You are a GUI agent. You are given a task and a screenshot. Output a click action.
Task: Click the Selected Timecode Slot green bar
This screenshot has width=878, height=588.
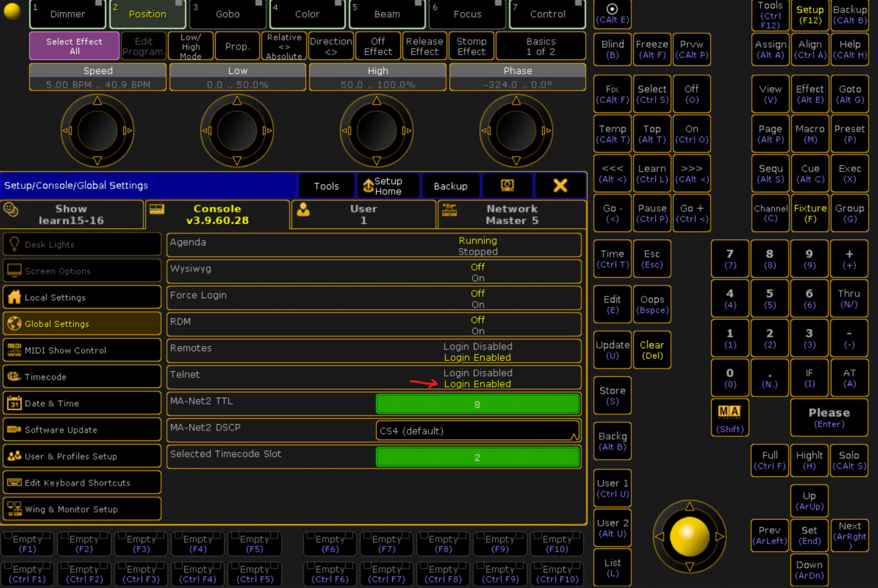478,457
